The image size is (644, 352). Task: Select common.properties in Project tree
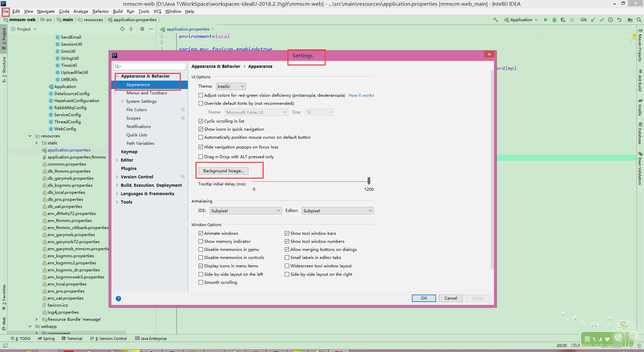click(x=67, y=164)
